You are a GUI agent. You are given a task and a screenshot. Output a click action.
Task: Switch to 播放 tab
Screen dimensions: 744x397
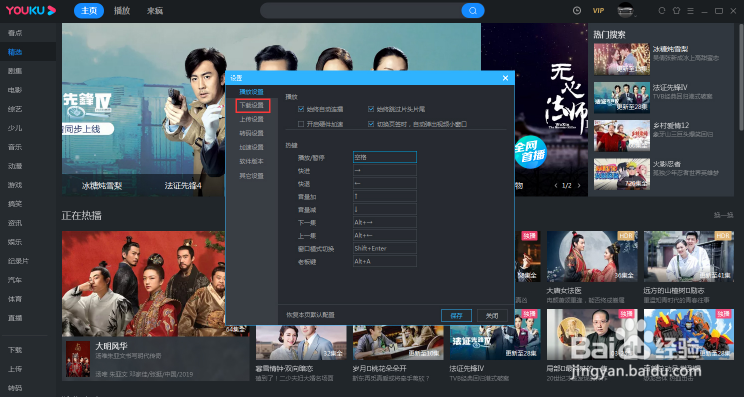point(122,10)
